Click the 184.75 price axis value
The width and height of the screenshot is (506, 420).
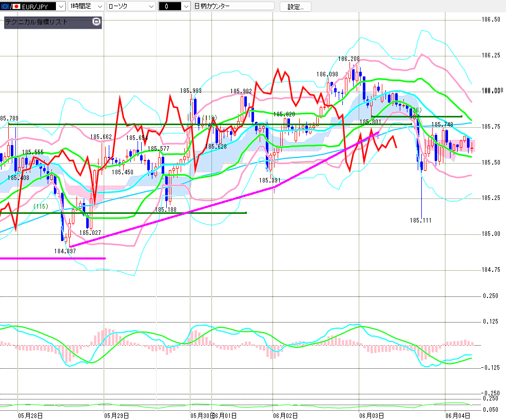(x=491, y=270)
